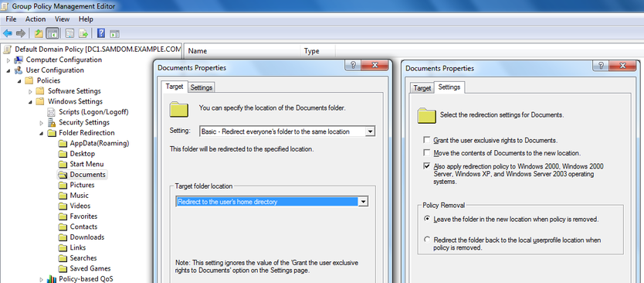Click the Favorites folder icon in tree
Viewport: 644px width, 283px height.
tap(63, 217)
